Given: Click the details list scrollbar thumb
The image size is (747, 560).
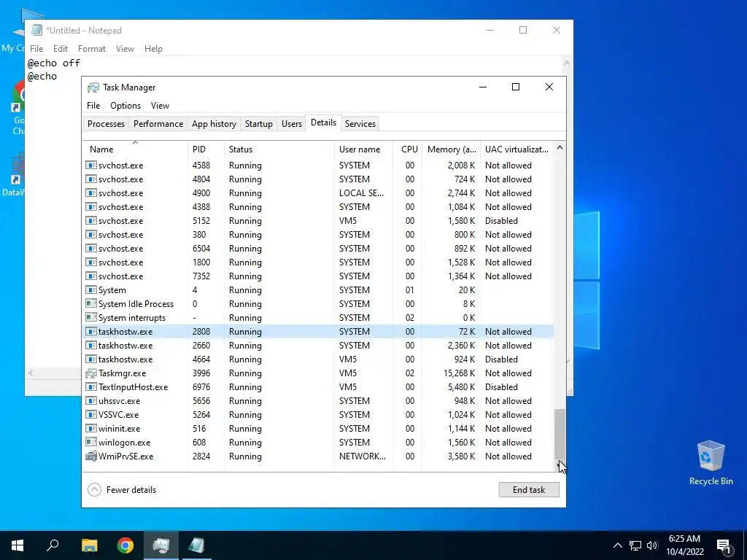Looking at the screenshot, I should point(560,433).
